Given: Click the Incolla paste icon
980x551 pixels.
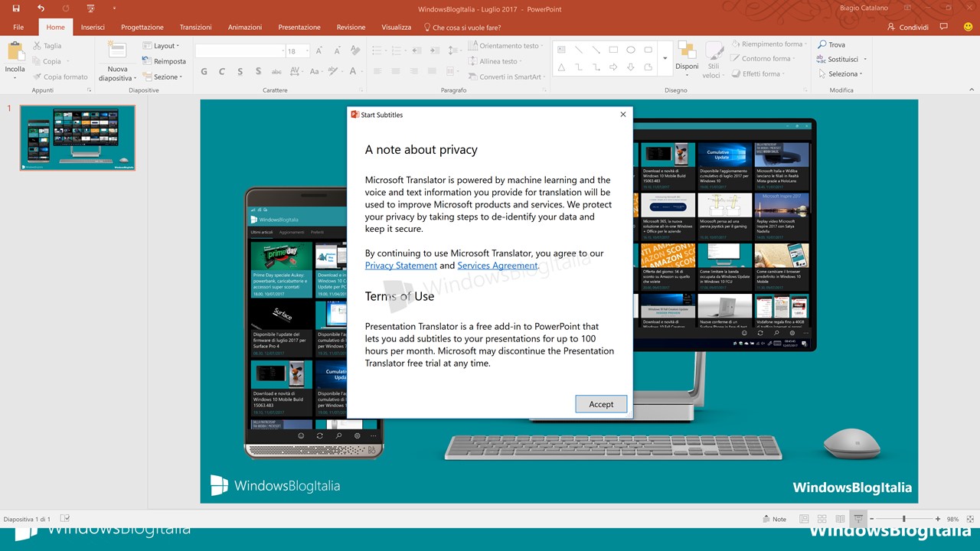Looking at the screenshot, I should point(15,51).
